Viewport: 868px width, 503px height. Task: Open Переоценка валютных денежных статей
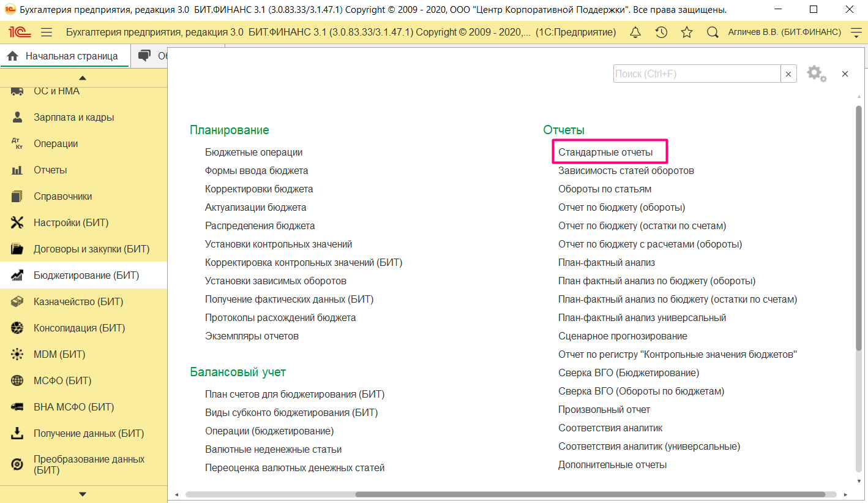295,467
